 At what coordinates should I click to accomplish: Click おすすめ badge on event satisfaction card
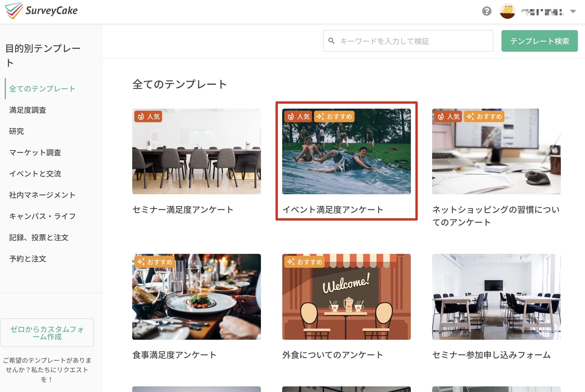[334, 117]
